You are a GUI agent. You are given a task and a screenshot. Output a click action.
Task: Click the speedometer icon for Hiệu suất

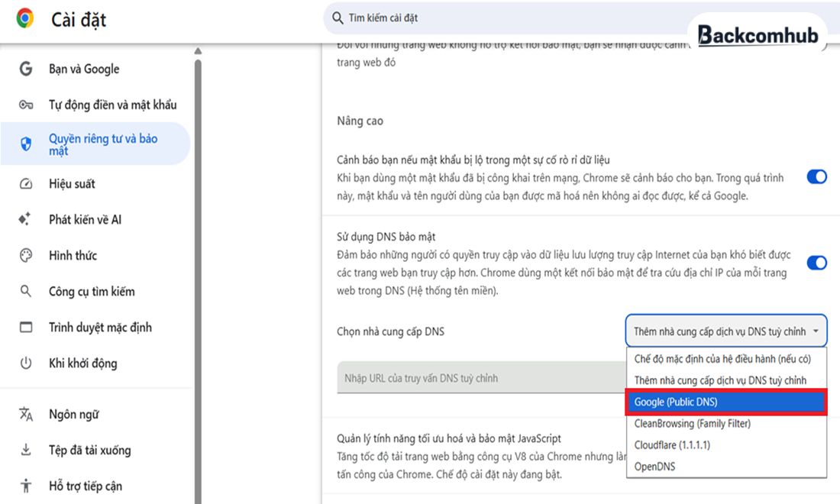[26, 184]
